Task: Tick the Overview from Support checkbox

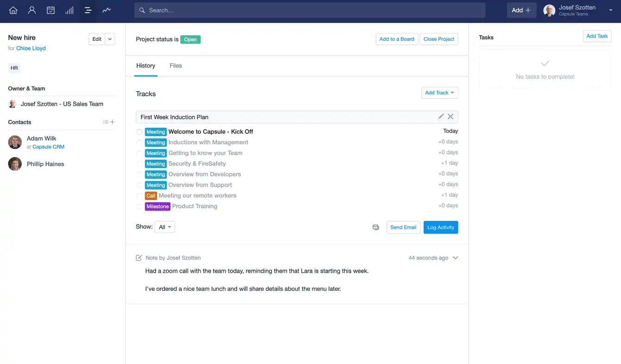Action: pyautogui.click(x=139, y=185)
